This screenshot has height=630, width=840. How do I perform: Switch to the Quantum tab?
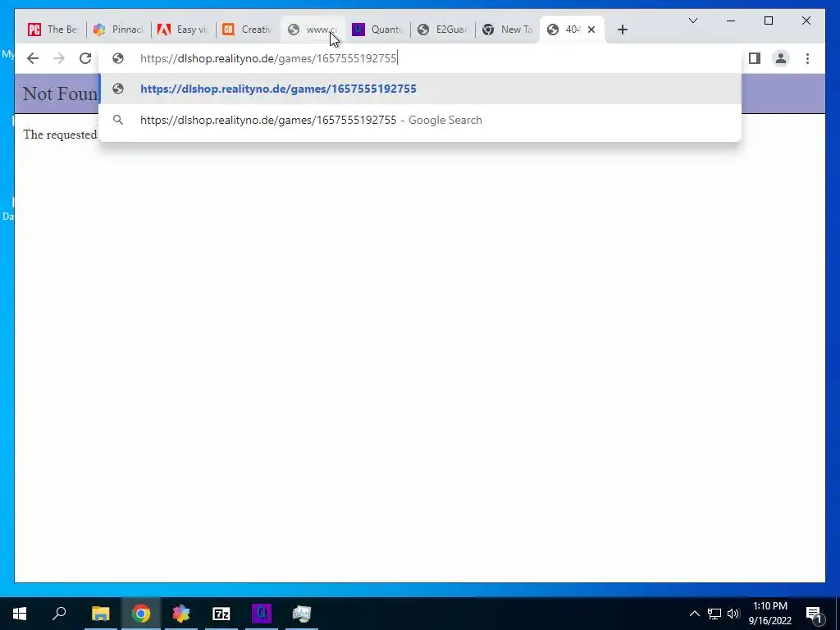[x=377, y=30]
